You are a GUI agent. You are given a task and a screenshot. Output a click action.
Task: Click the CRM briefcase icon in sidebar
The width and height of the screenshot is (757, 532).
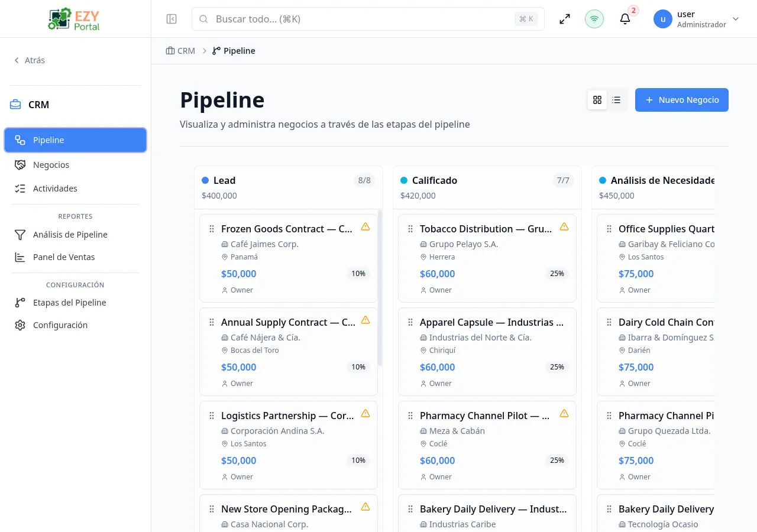pyautogui.click(x=15, y=105)
